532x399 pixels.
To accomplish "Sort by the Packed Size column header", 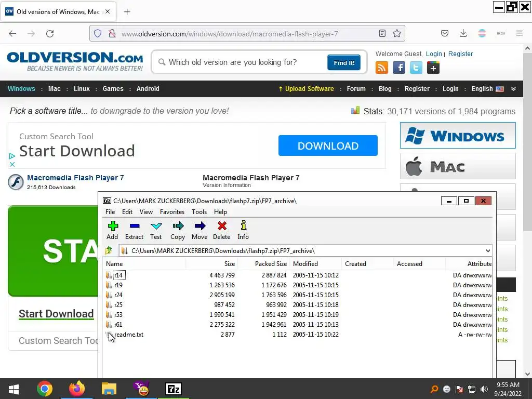I will [263, 263].
